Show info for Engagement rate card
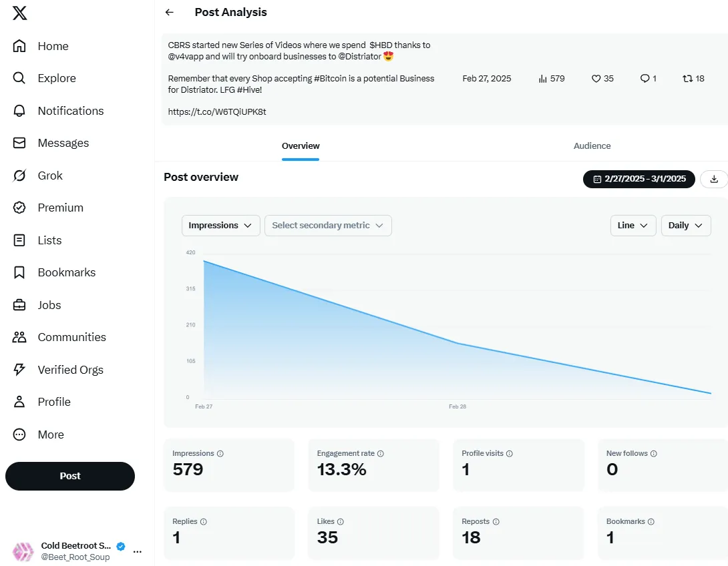Image resolution: width=728 pixels, height=566 pixels. pos(380,454)
